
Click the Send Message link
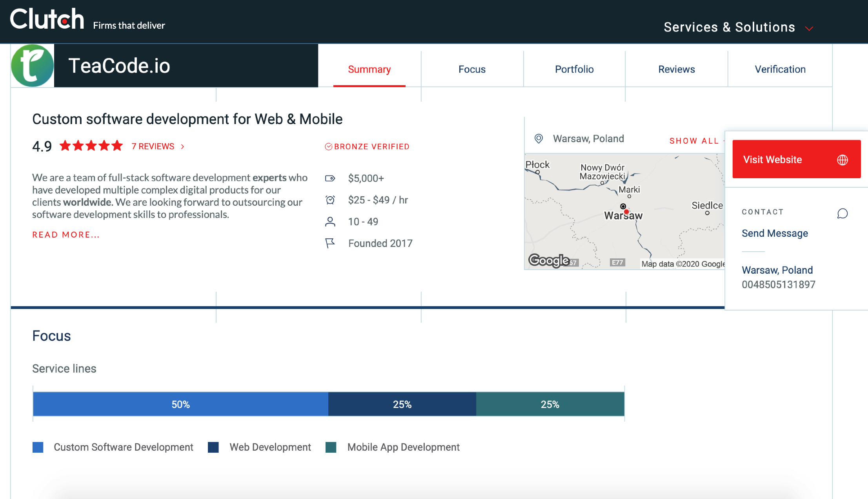coord(775,233)
